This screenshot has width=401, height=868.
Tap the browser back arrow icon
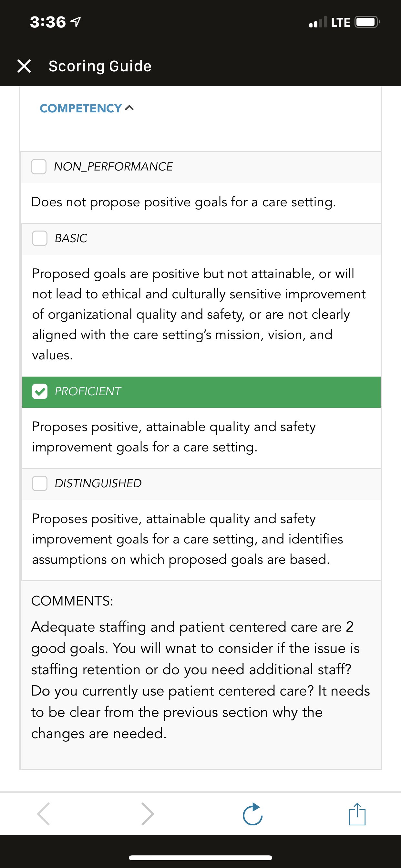pos(44,814)
